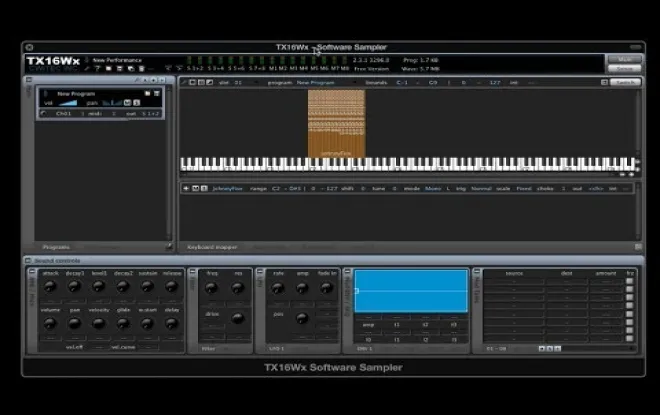Viewport: 660px width, 415px height.
Task: Click the copy icon left of header trash icon
Action: [130, 69]
